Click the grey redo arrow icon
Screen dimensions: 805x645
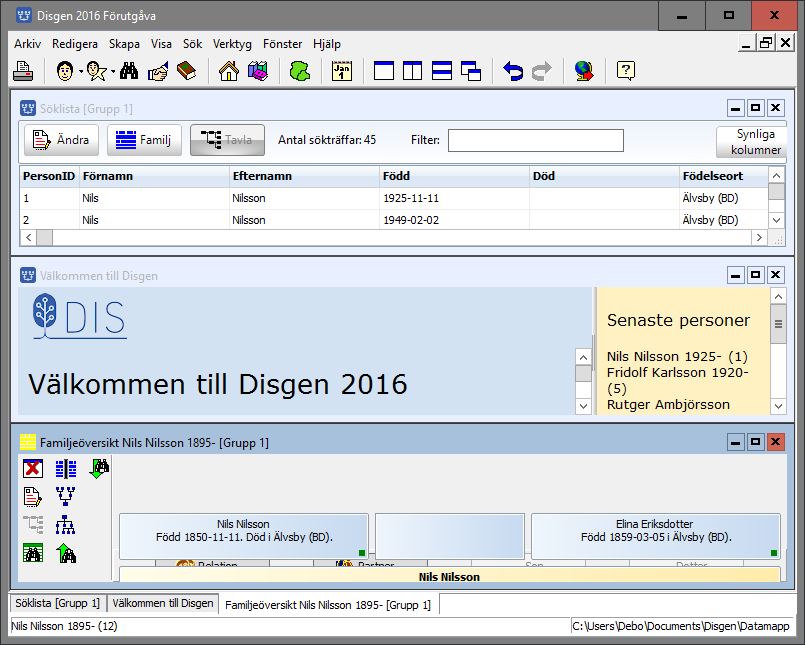[x=542, y=71]
